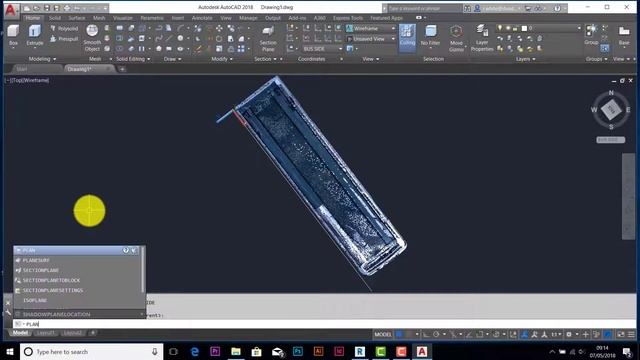Click the Array tool in the Modify panel
This screenshot has height=360, width=640.
pos(241,49)
